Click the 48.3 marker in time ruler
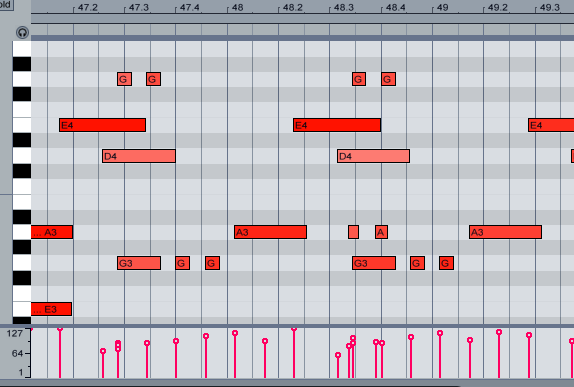Viewport: 574px width, 387px height. tap(344, 7)
